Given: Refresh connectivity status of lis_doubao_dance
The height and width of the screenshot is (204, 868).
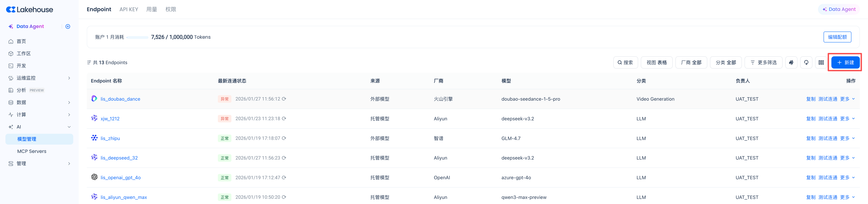Looking at the screenshot, I should click(284, 99).
